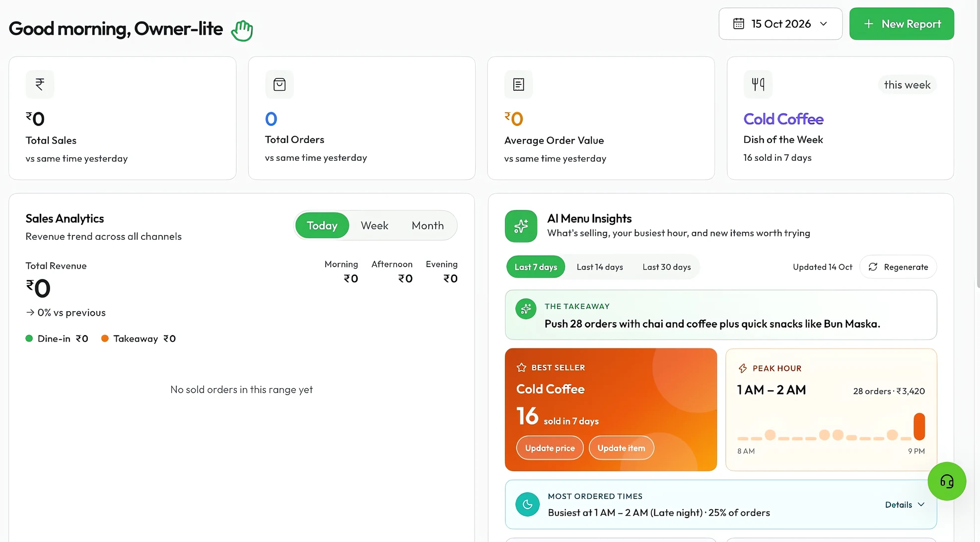Image resolution: width=980 pixels, height=542 pixels.
Task: Open the headset support chat button
Action: pyautogui.click(x=947, y=481)
